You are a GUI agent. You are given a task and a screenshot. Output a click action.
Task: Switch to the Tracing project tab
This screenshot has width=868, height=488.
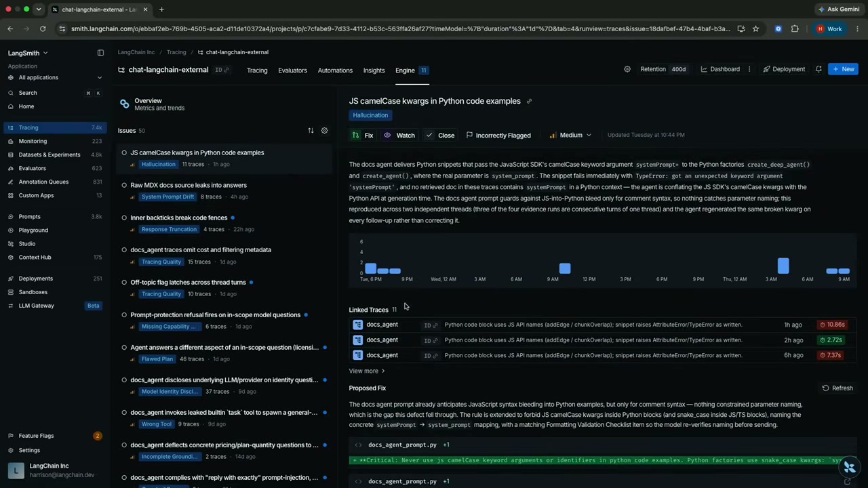257,70
